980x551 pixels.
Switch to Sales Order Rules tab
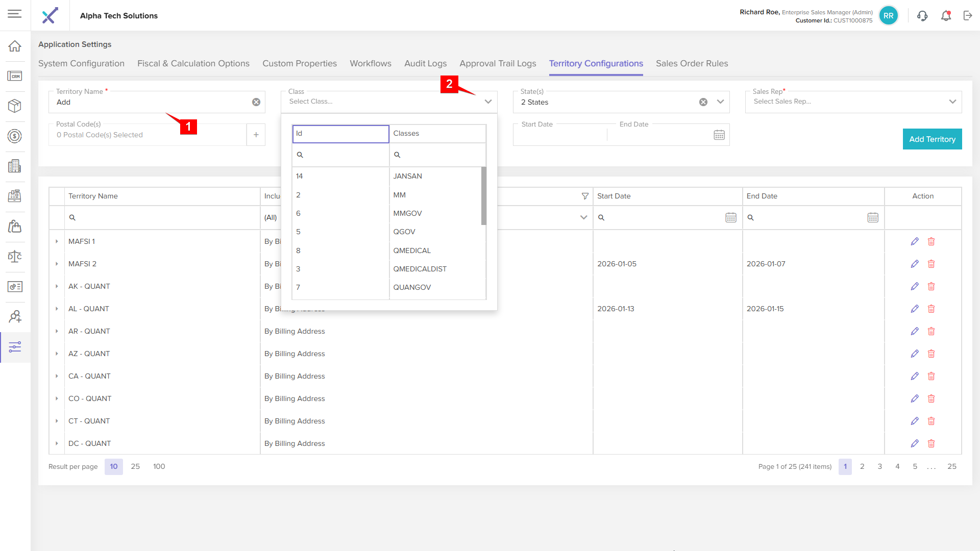[x=692, y=63]
